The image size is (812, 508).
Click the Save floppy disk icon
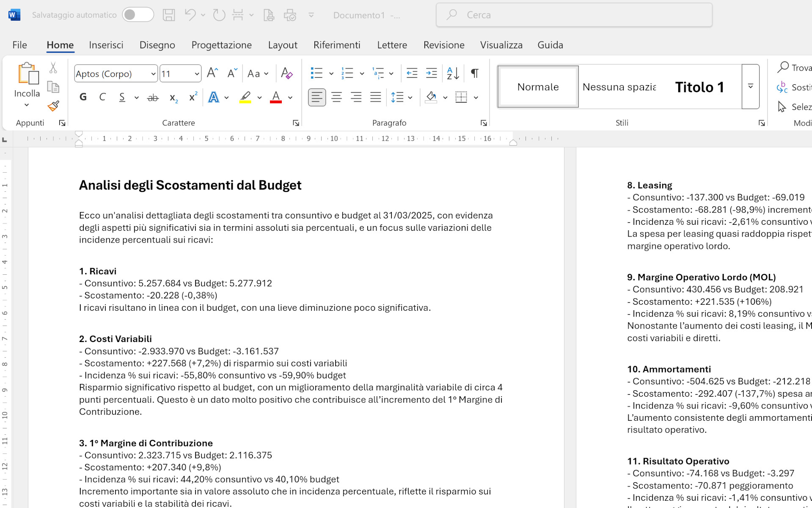[x=169, y=15]
